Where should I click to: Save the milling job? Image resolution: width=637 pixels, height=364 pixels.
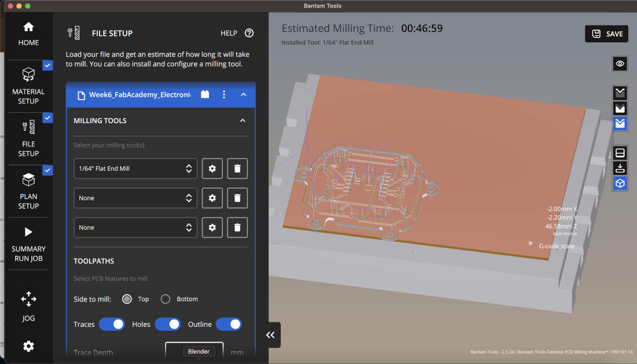pyautogui.click(x=606, y=34)
